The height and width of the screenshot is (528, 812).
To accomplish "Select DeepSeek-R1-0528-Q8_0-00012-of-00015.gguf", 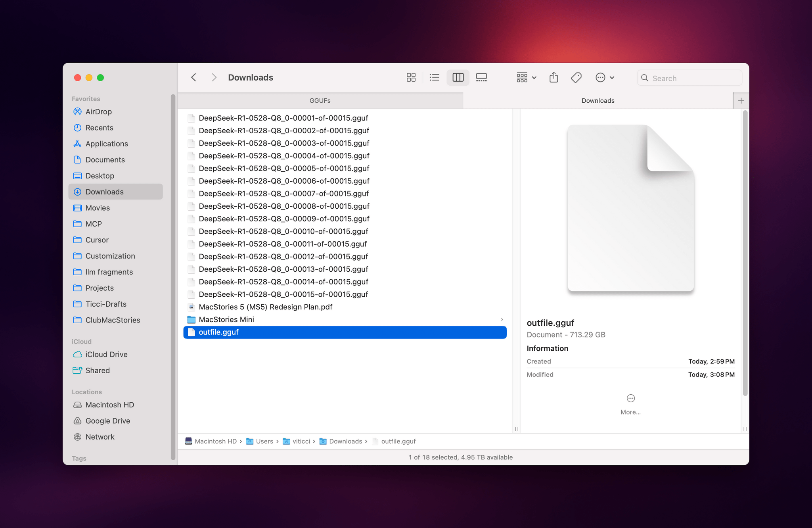I will (x=345, y=257).
